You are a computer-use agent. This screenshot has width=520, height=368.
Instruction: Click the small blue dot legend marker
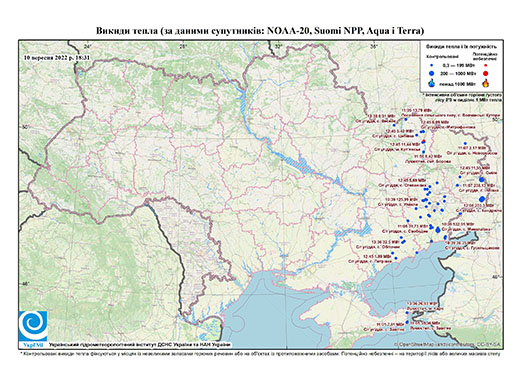432,65
